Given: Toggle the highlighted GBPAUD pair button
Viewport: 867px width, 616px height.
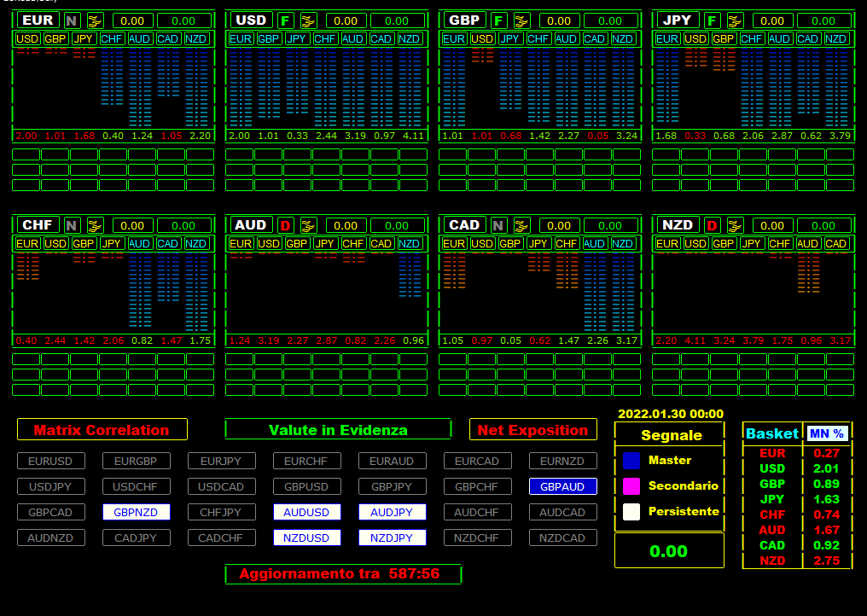Looking at the screenshot, I should [563, 486].
